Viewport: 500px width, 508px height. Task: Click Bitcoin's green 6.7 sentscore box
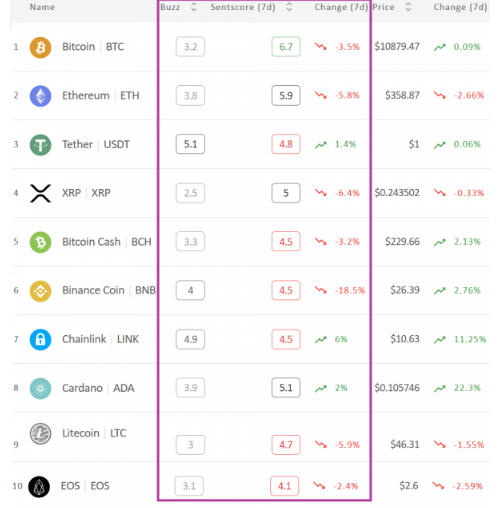(x=286, y=47)
